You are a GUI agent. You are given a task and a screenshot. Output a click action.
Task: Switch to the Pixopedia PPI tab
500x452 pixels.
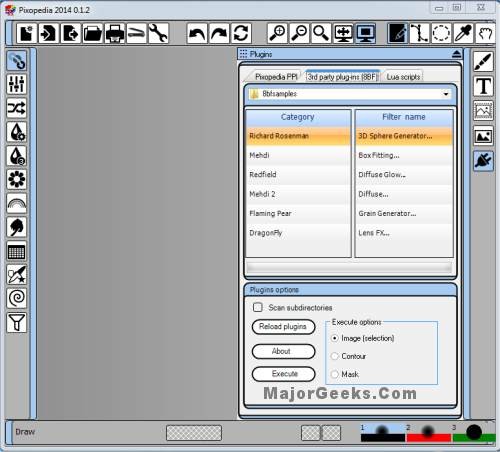coord(276,77)
